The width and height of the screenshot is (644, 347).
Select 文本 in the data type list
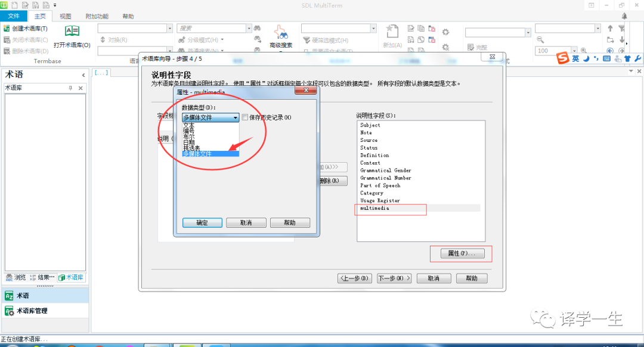210,125
